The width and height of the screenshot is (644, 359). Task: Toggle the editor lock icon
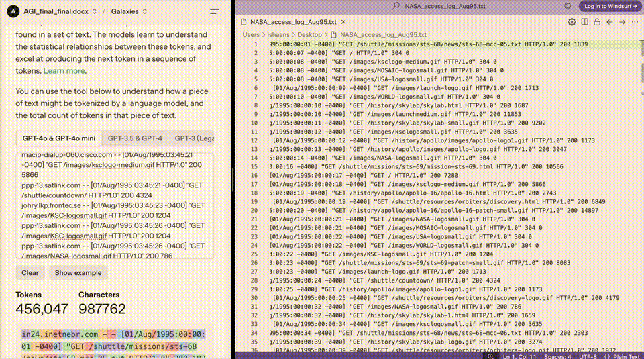[x=597, y=22]
